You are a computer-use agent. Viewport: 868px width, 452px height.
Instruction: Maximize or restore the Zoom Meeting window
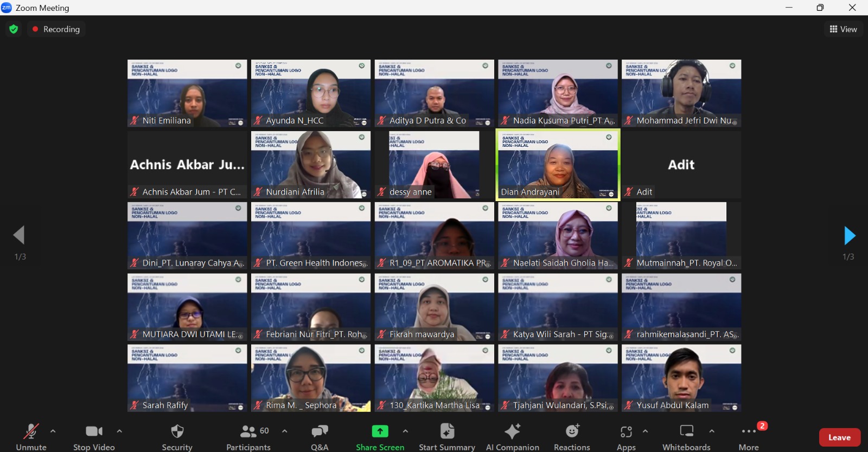(x=820, y=8)
